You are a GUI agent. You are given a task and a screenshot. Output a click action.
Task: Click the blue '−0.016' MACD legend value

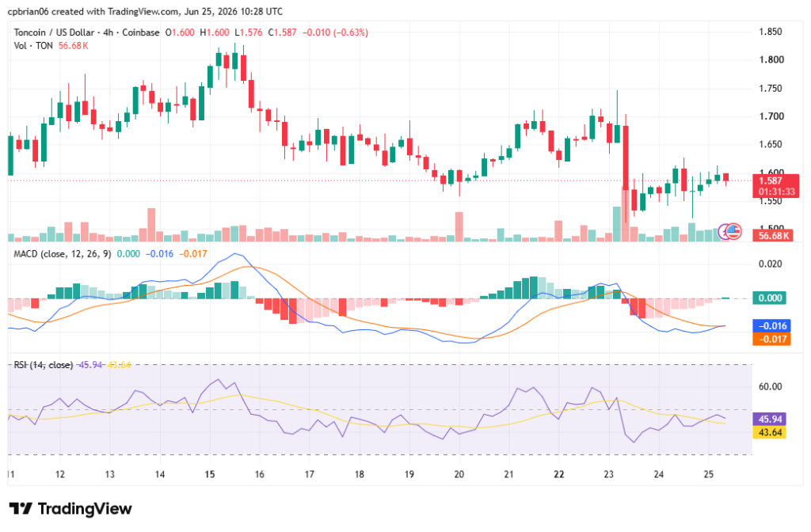click(x=159, y=254)
